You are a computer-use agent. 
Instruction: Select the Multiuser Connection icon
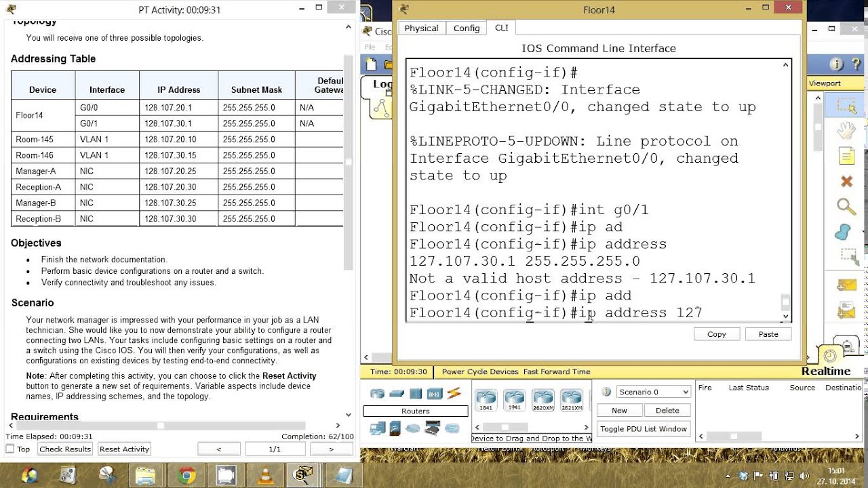pos(452,428)
